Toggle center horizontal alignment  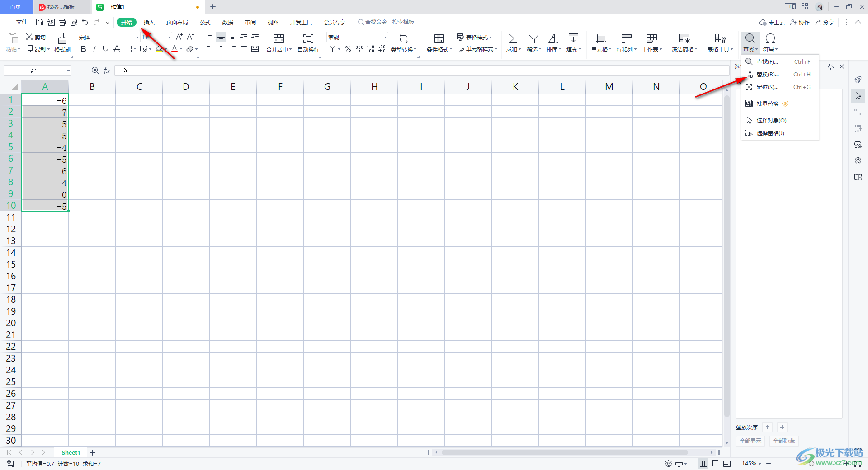221,49
